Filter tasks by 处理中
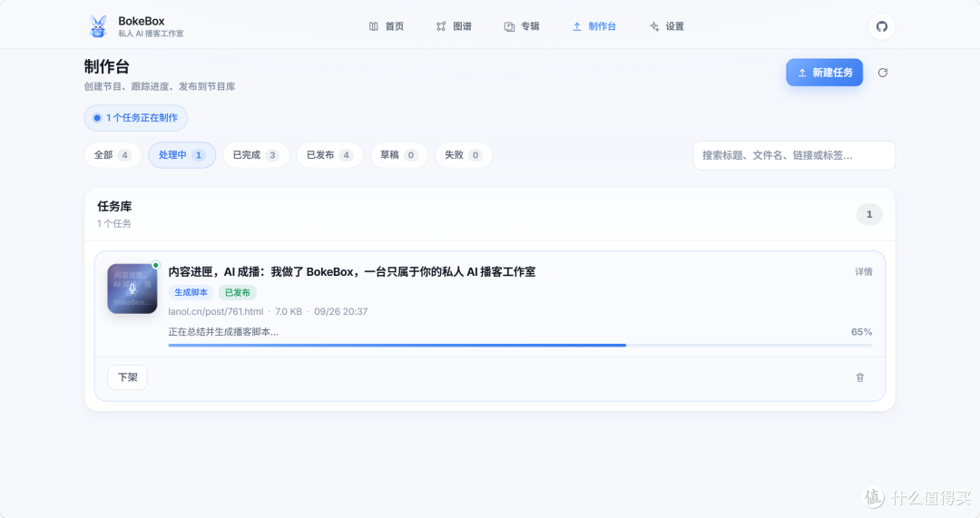This screenshot has width=980, height=518. click(x=181, y=155)
